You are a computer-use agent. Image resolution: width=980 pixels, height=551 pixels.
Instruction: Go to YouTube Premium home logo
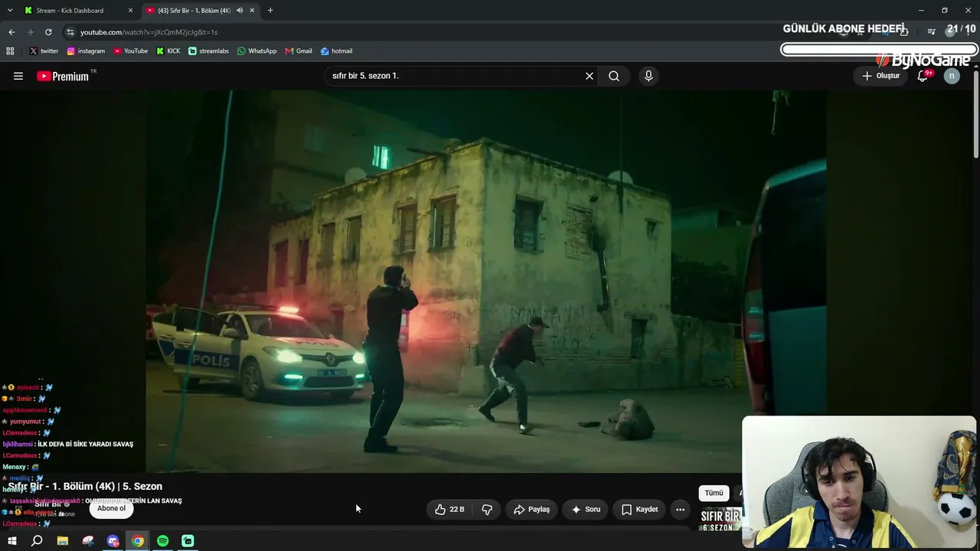(x=63, y=76)
